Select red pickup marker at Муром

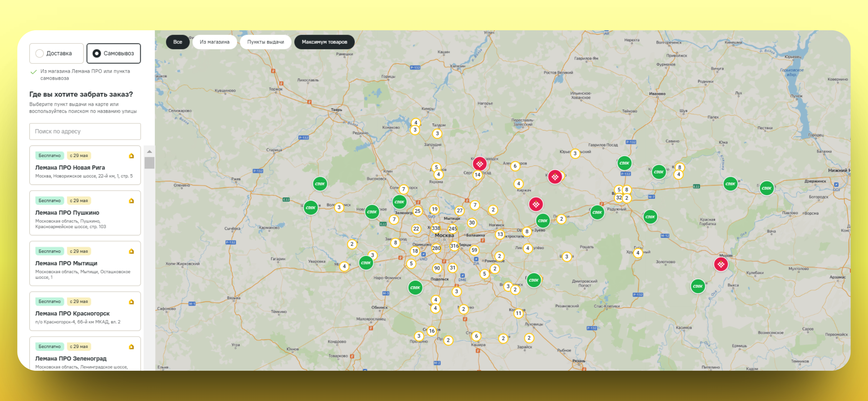(x=721, y=264)
